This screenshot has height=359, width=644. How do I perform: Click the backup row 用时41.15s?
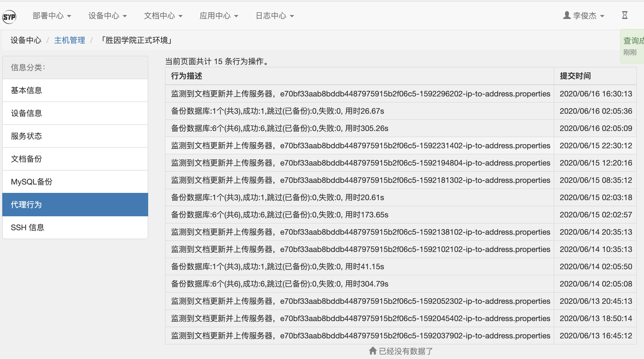click(x=401, y=267)
